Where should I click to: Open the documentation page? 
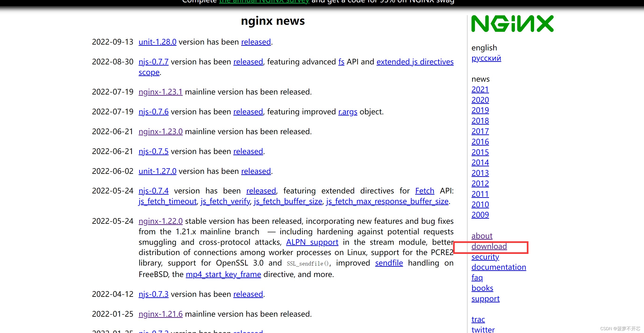point(499,267)
